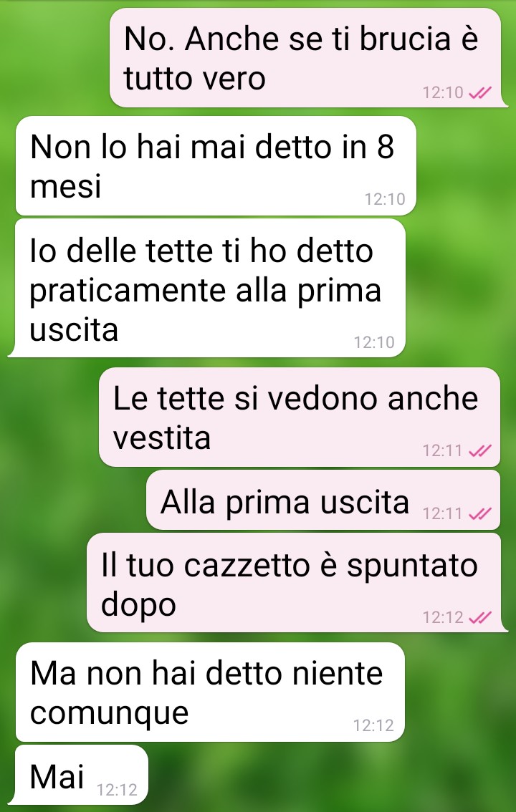Viewport: 516px width, 812px height.
Task: Tap the 12:12 timestamp on the 'dopo' message
Action: (x=443, y=617)
